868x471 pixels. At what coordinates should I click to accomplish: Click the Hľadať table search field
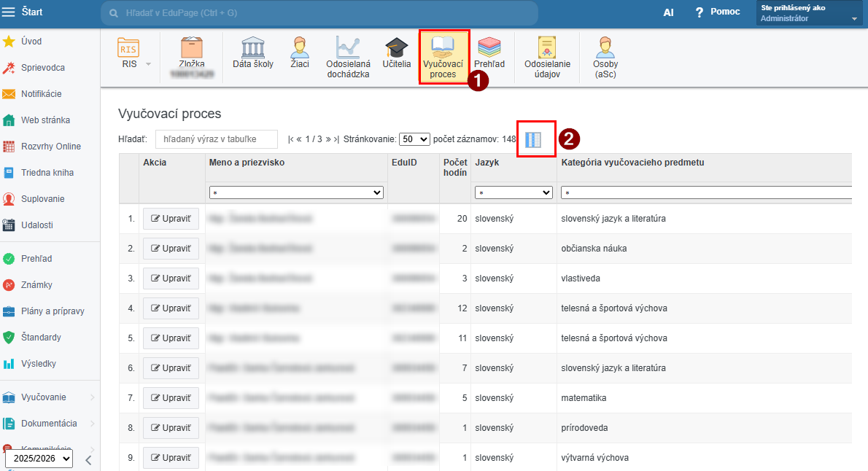(217, 139)
